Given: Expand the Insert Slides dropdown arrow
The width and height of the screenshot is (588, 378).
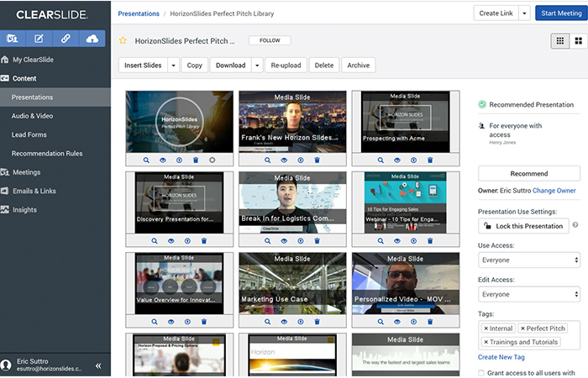Looking at the screenshot, I should 173,66.
